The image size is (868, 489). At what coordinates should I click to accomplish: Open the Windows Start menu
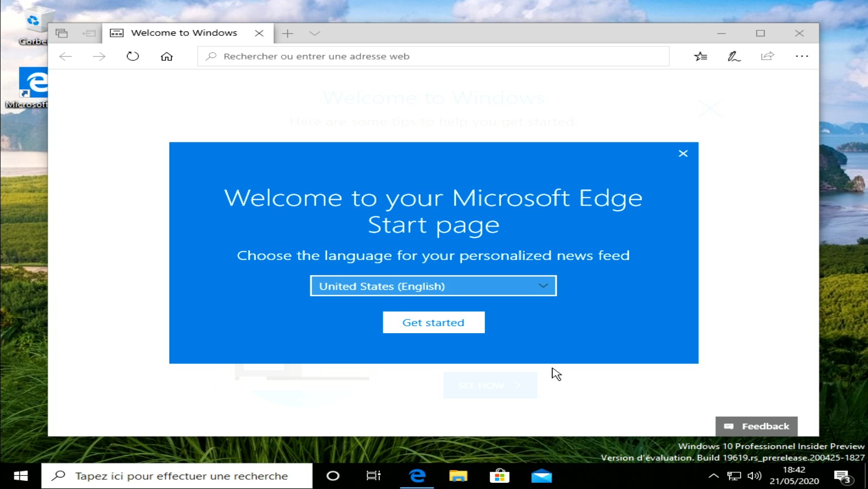click(x=20, y=476)
